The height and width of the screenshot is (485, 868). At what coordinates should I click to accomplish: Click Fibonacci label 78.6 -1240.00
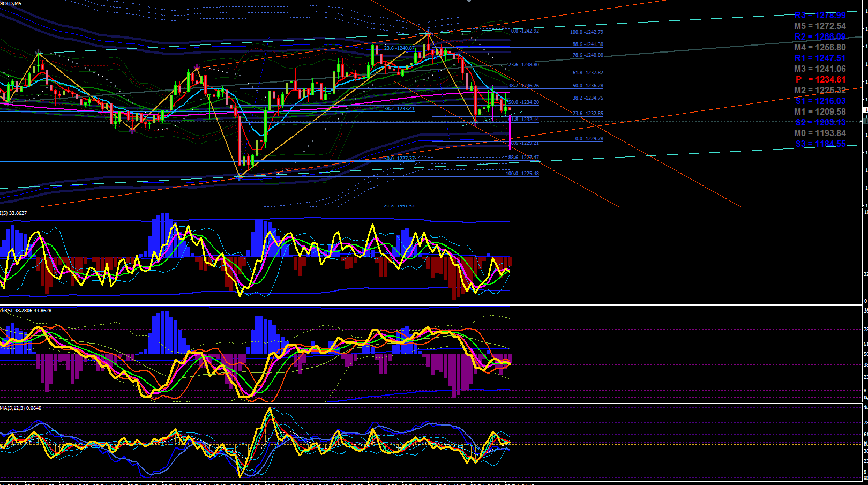point(588,55)
